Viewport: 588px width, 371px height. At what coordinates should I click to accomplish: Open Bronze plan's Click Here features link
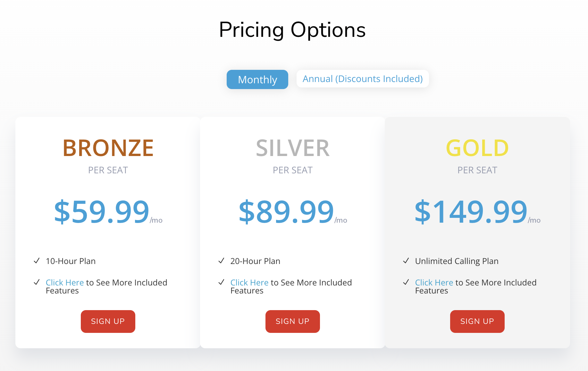(x=65, y=283)
